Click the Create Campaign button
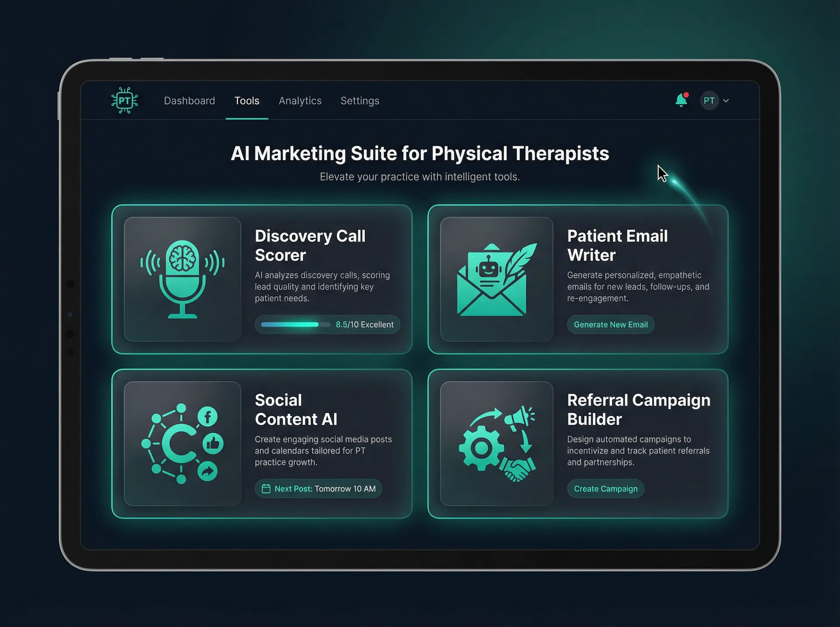Image resolution: width=840 pixels, height=627 pixels. (x=605, y=488)
